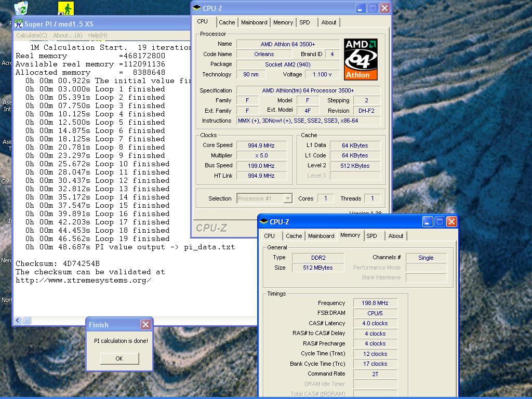Open the yellow walking-man shortcut icon
Screen dimensions: 532x399
tap(66, 8)
